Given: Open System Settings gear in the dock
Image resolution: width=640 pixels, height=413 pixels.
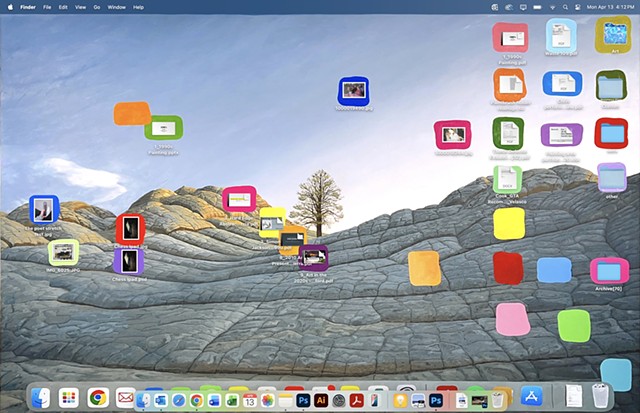Looking at the screenshot, I should coord(339,401).
